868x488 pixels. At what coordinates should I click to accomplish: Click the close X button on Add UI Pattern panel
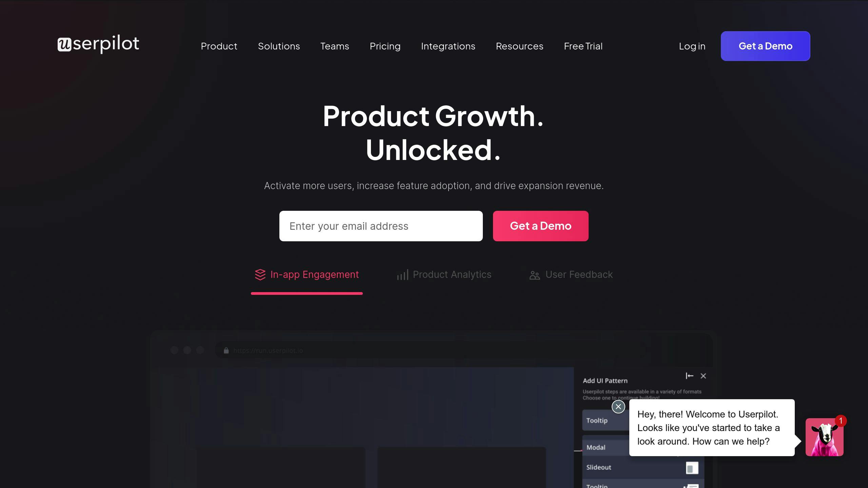tap(704, 375)
